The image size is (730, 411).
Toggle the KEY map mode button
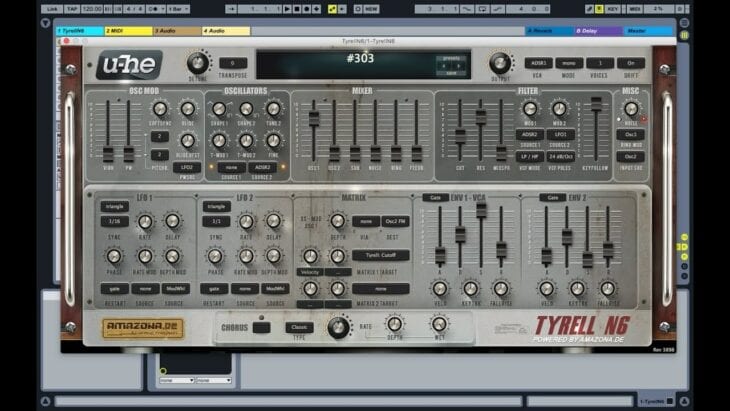613,9
